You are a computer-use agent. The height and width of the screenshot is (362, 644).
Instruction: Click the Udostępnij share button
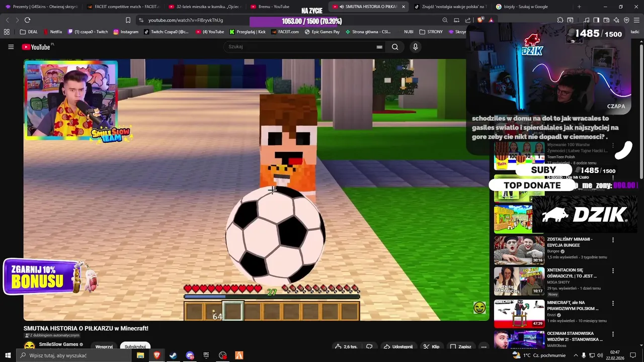[398, 346]
